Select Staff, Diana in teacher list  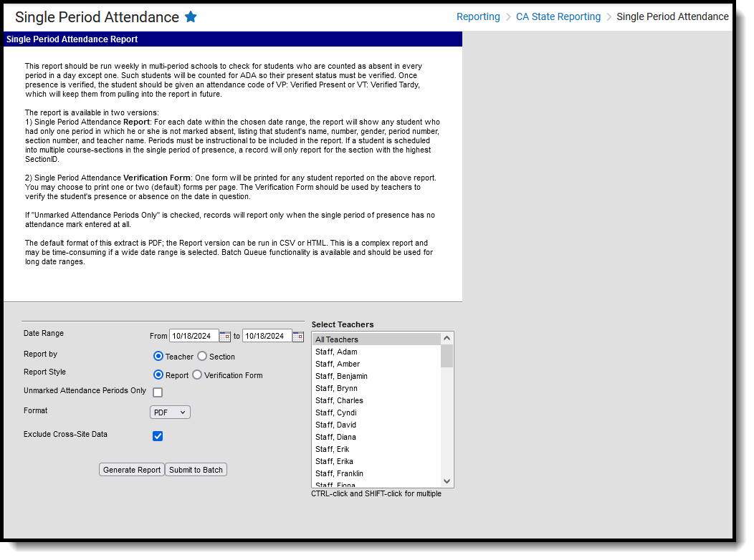tap(376, 437)
